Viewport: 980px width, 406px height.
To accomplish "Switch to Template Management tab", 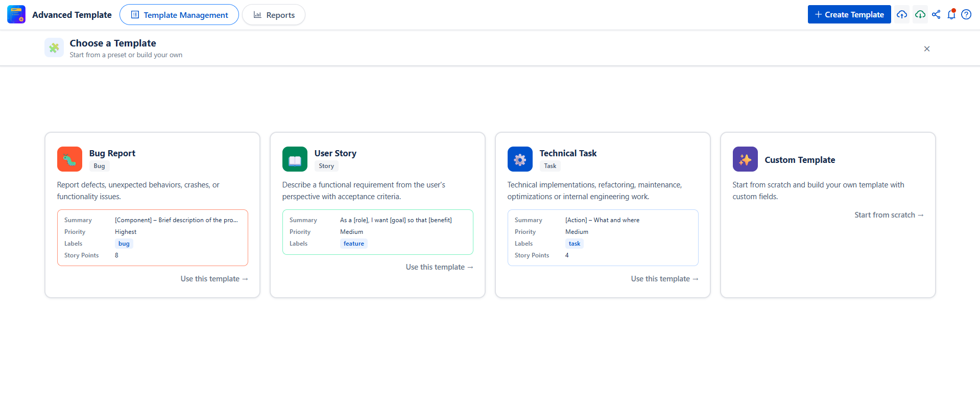I will pos(179,15).
